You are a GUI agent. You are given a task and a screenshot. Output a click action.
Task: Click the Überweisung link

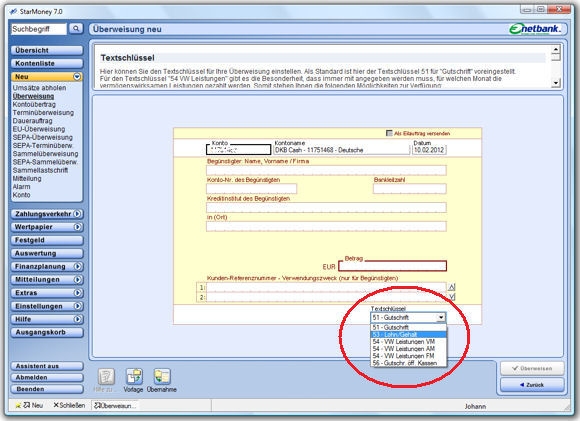pos(33,96)
